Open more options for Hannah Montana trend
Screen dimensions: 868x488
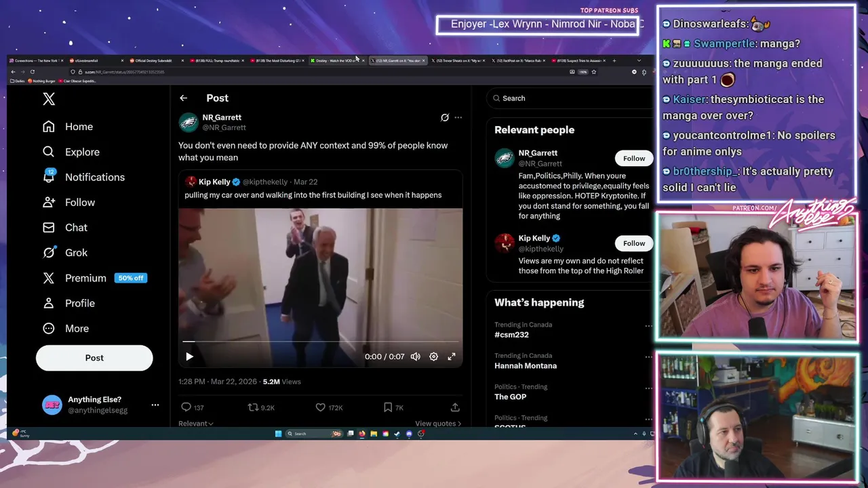click(x=648, y=357)
